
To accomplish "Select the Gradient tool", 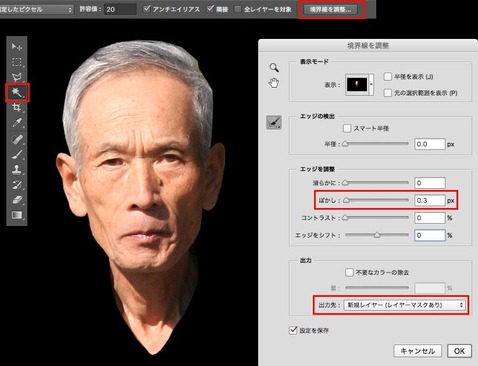I will 17,215.
